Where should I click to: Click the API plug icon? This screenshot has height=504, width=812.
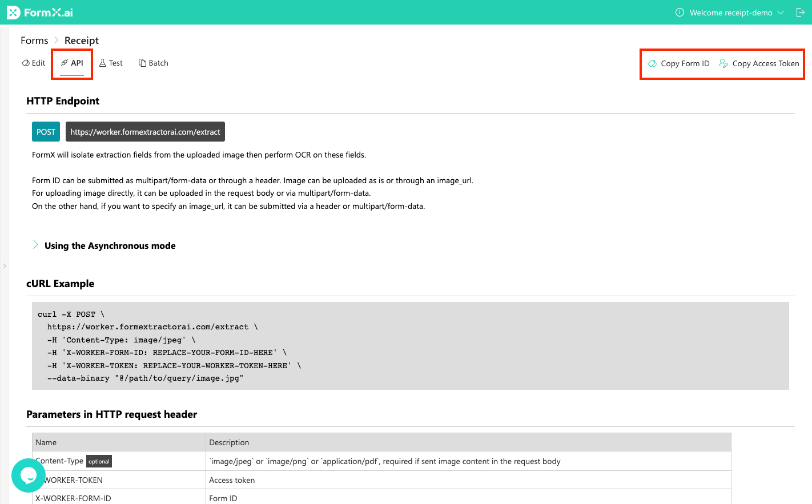click(x=65, y=63)
